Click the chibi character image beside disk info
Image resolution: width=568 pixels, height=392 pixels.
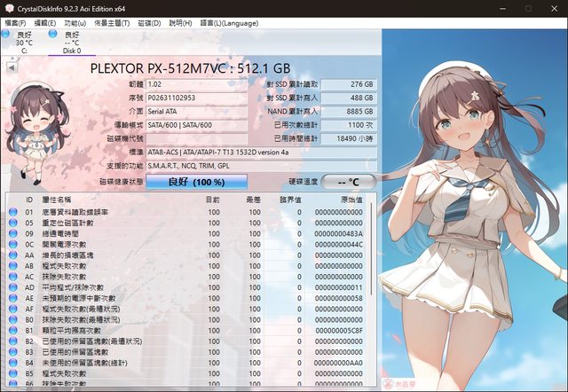pyautogui.click(x=37, y=133)
